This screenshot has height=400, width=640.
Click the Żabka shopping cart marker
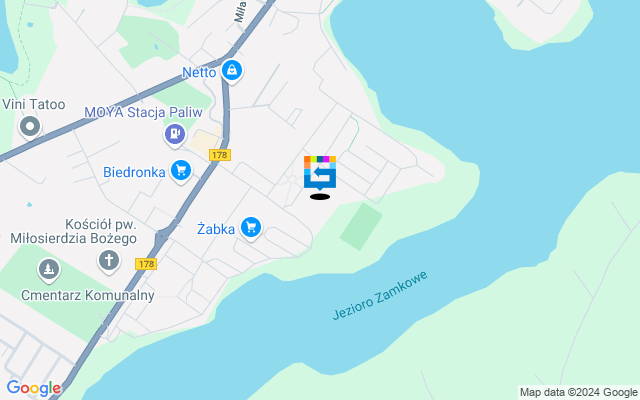251,228
